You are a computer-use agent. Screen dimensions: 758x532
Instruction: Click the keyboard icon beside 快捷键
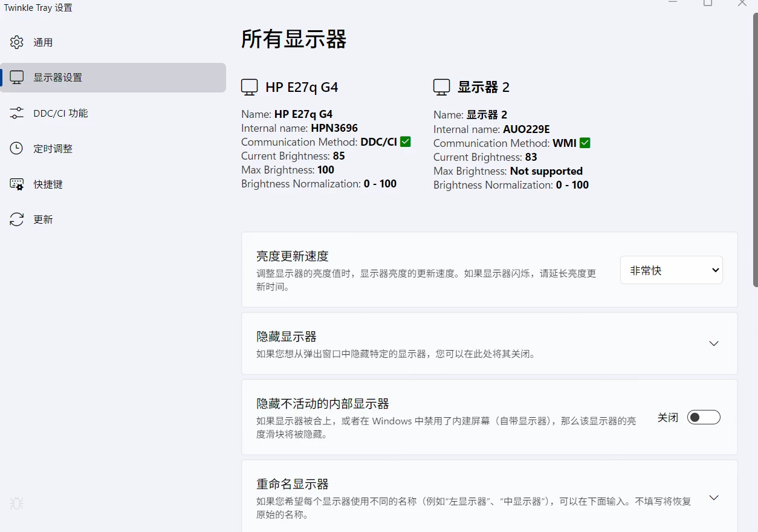[17, 184]
